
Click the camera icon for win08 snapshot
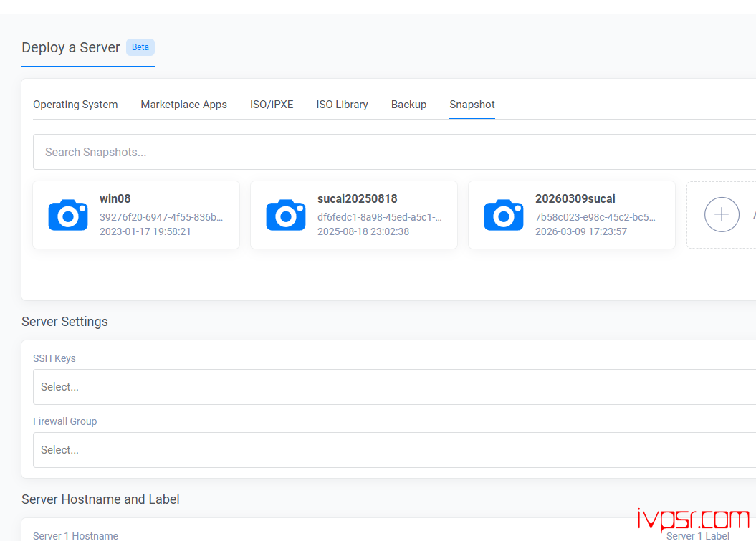[x=68, y=215]
